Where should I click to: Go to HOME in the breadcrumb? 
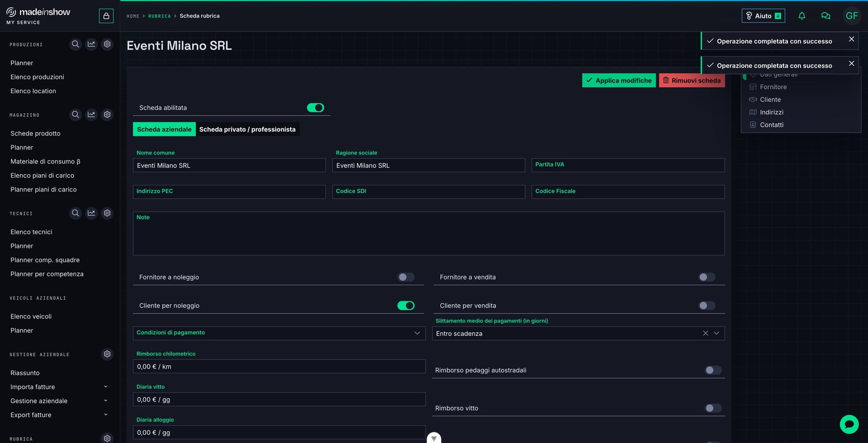(x=133, y=16)
